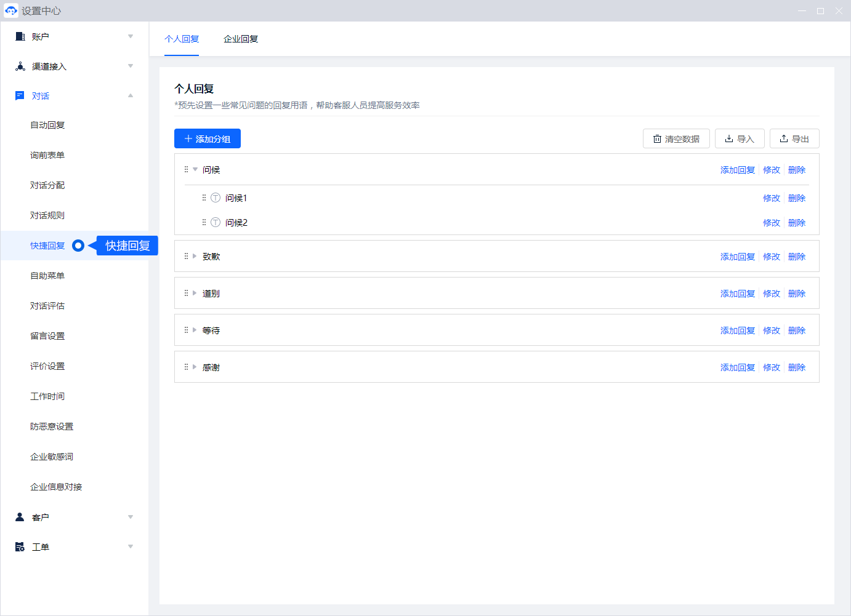Open 企业敏感词 in the sidebar
851x616 pixels.
coord(52,457)
